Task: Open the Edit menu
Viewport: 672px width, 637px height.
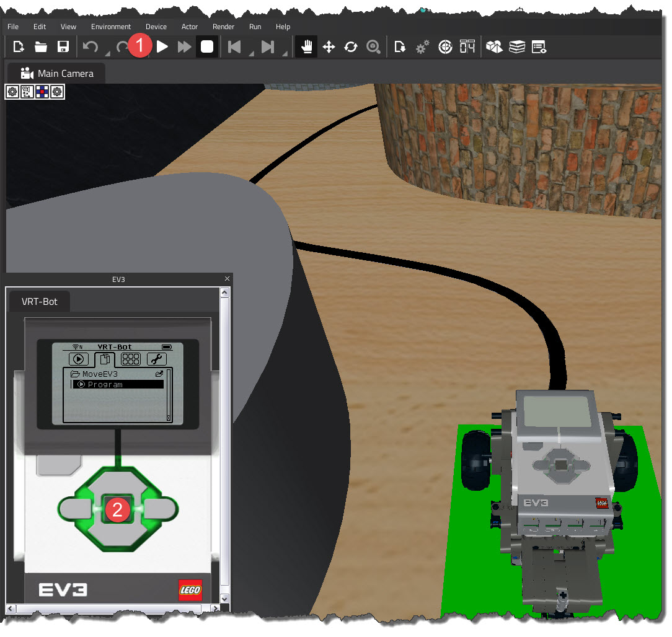Action: pyautogui.click(x=40, y=27)
